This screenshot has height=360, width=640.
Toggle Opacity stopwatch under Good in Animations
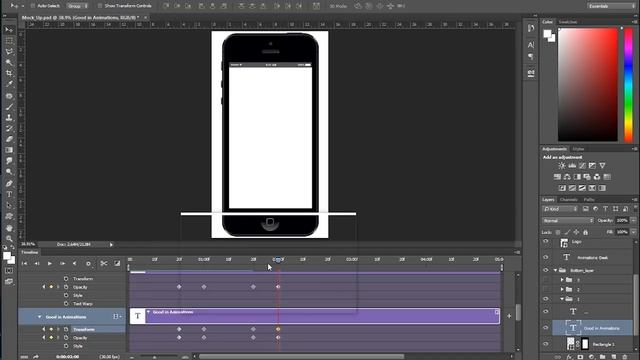pyautogui.click(x=66, y=338)
